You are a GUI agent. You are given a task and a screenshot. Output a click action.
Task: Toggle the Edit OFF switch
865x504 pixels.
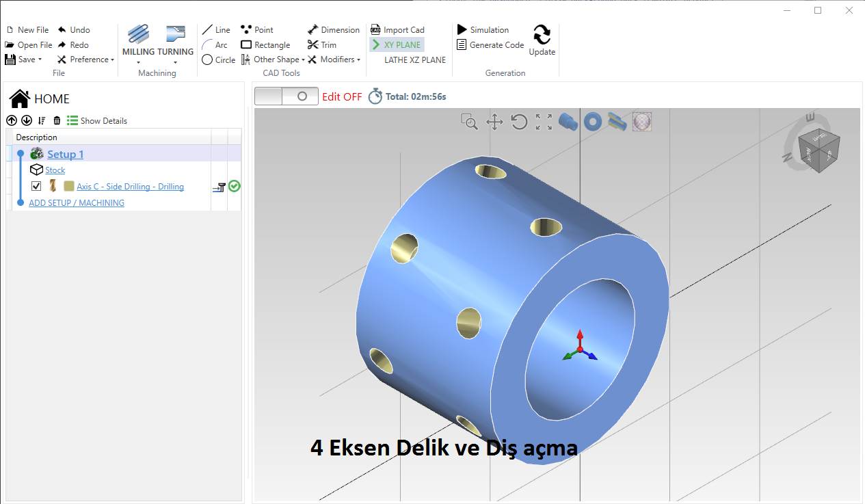pos(287,96)
